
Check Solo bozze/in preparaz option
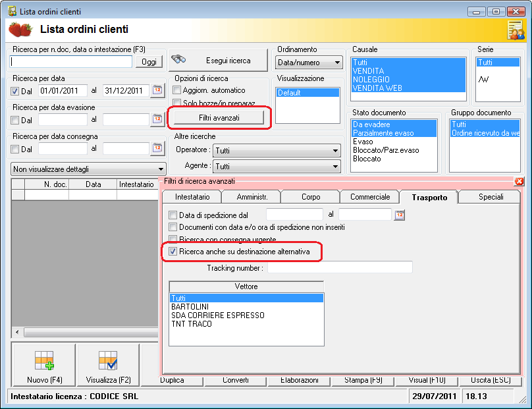(x=176, y=103)
